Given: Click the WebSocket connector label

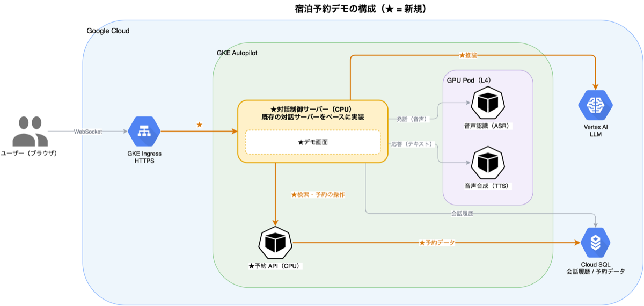Looking at the screenshot, I should click(x=88, y=131).
